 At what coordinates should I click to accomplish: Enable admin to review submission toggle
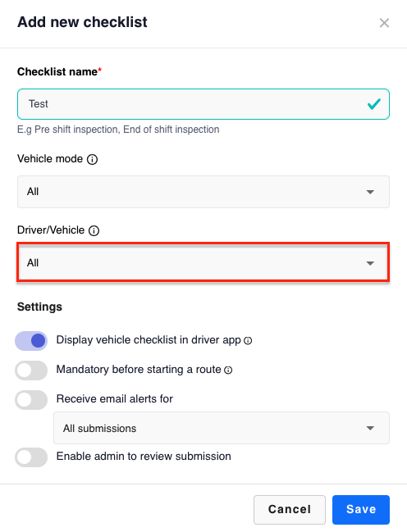(x=31, y=457)
